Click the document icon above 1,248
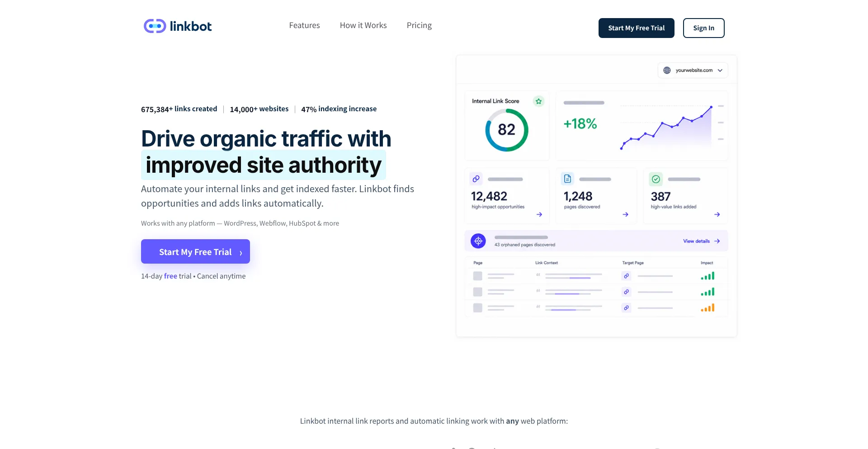The height and width of the screenshot is (449, 868). (567, 179)
